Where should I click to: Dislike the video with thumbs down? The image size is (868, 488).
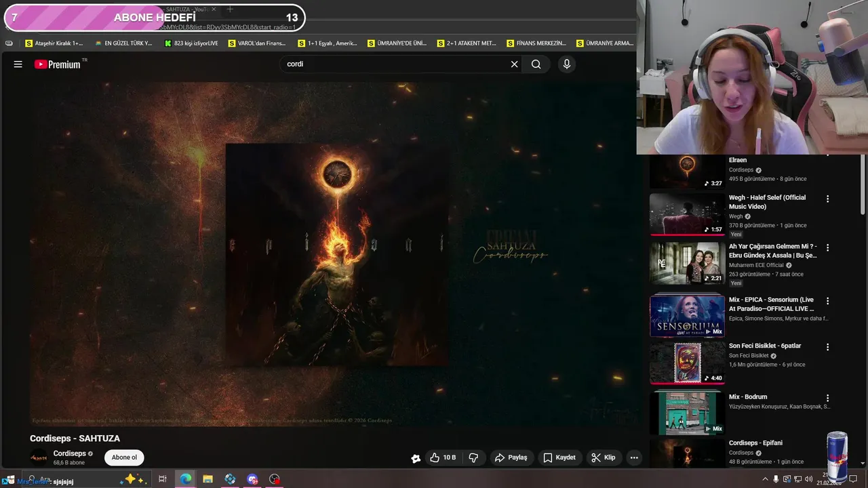pyautogui.click(x=473, y=457)
